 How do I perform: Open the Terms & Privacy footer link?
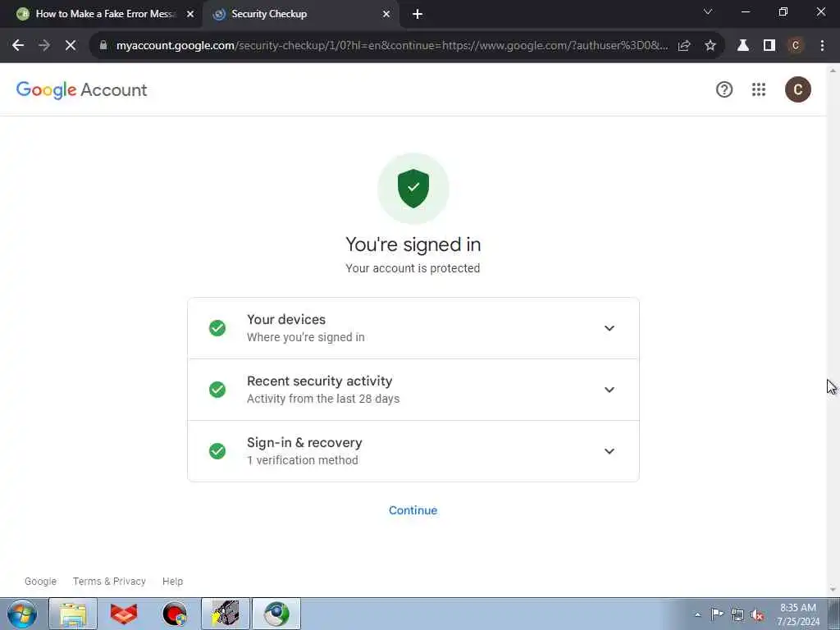[109, 582]
